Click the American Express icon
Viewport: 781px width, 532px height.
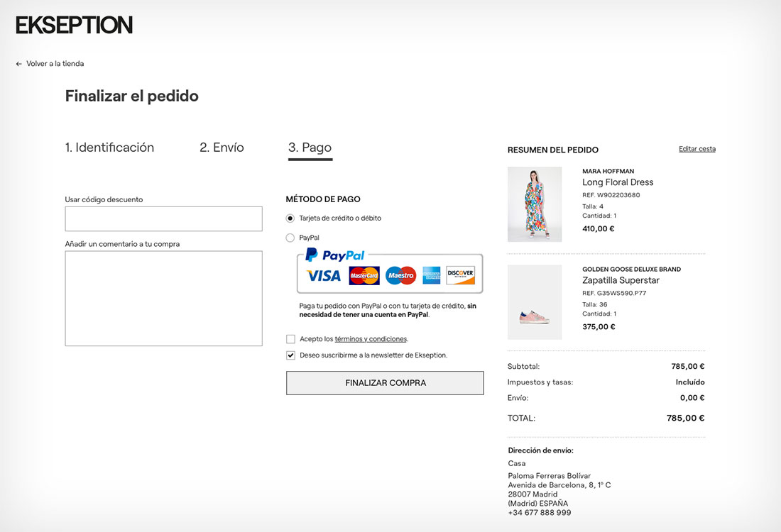(x=432, y=275)
